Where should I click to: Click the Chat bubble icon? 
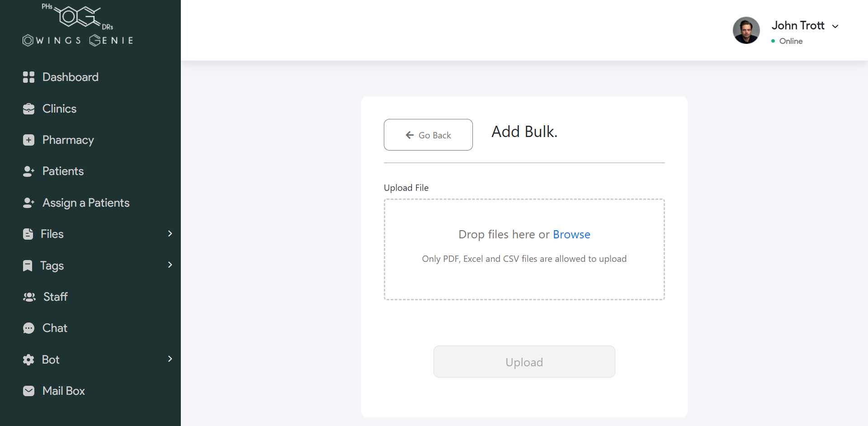[x=28, y=328]
